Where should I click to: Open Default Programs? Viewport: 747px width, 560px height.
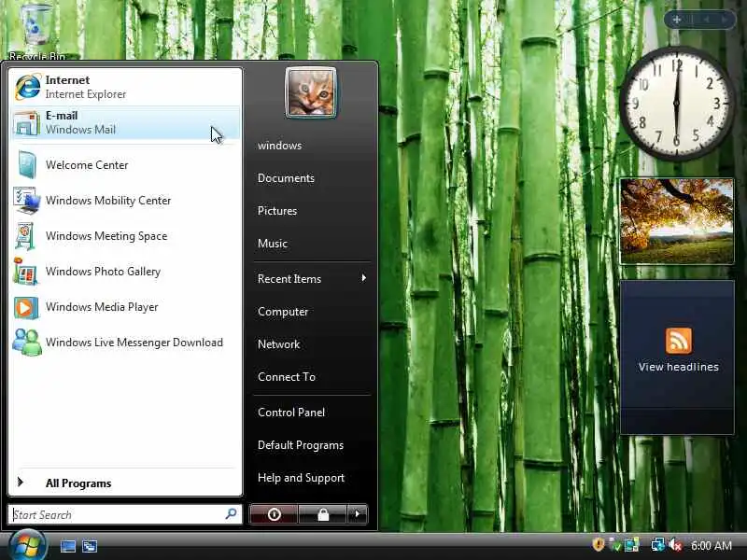[x=301, y=445]
